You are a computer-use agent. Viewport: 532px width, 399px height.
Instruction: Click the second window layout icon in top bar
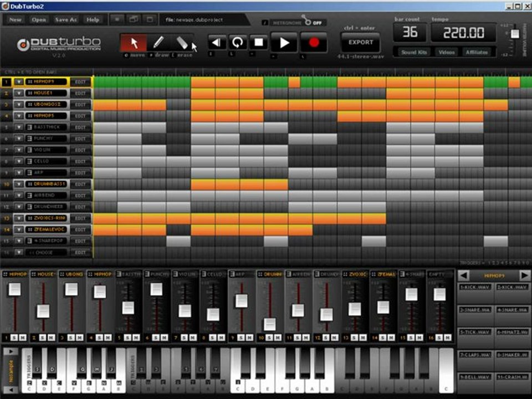[134, 20]
